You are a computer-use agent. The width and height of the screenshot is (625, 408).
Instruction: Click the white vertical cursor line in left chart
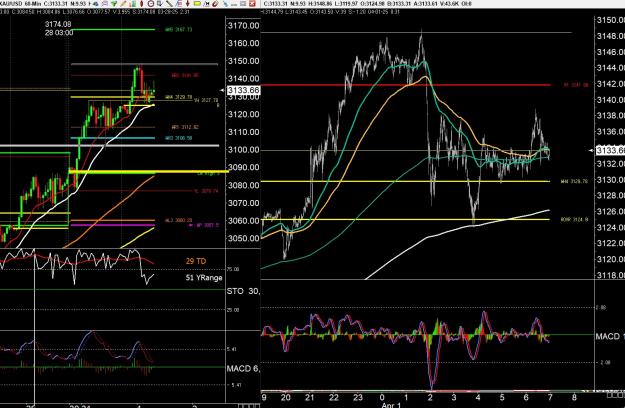35,327
